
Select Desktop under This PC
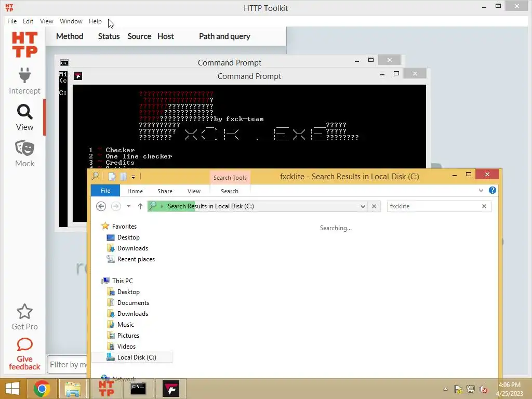tap(128, 292)
